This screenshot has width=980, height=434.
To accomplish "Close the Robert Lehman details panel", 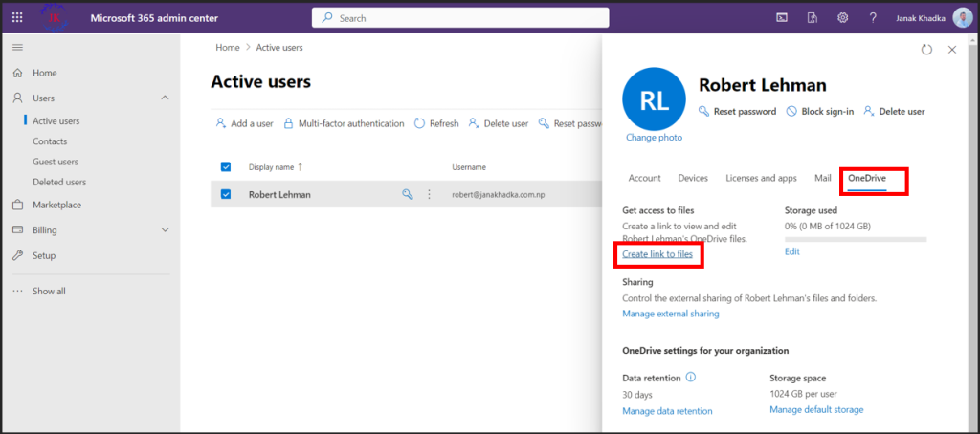I will (952, 50).
